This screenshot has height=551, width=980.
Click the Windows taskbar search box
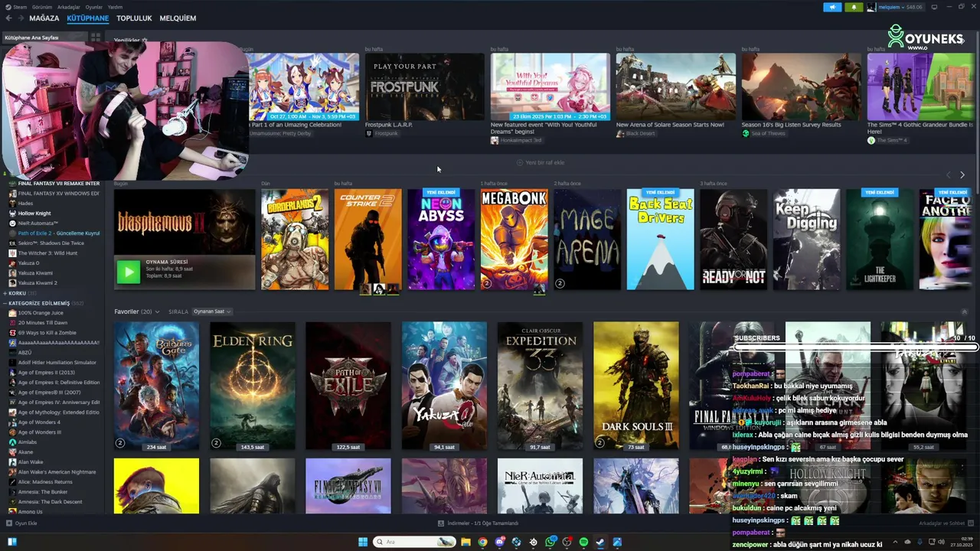point(413,542)
